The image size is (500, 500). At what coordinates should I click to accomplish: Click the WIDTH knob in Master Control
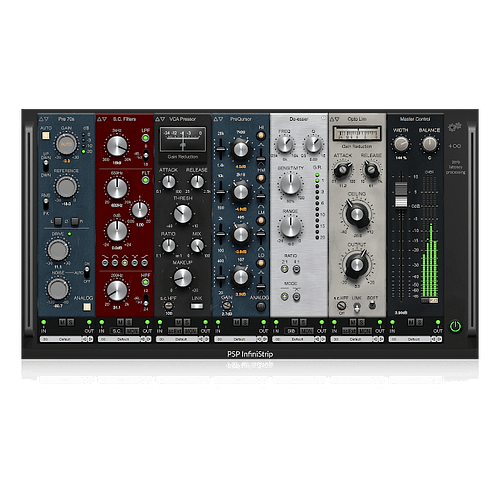tap(401, 144)
